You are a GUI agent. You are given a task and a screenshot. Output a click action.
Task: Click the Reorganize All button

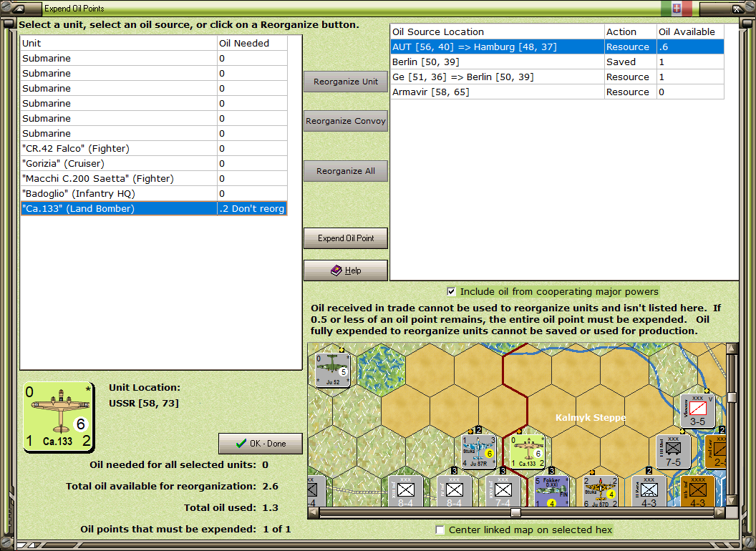pyautogui.click(x=346, y=171)
